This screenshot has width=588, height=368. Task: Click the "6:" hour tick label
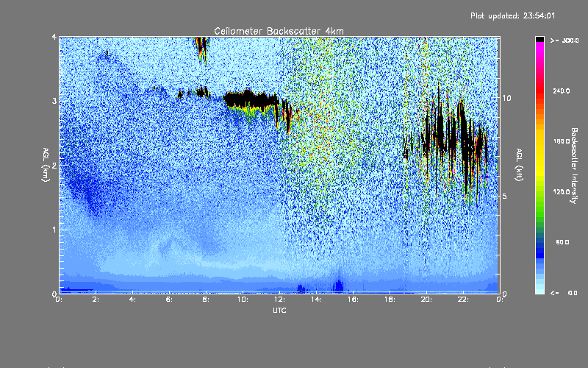(x=170, y=300)
